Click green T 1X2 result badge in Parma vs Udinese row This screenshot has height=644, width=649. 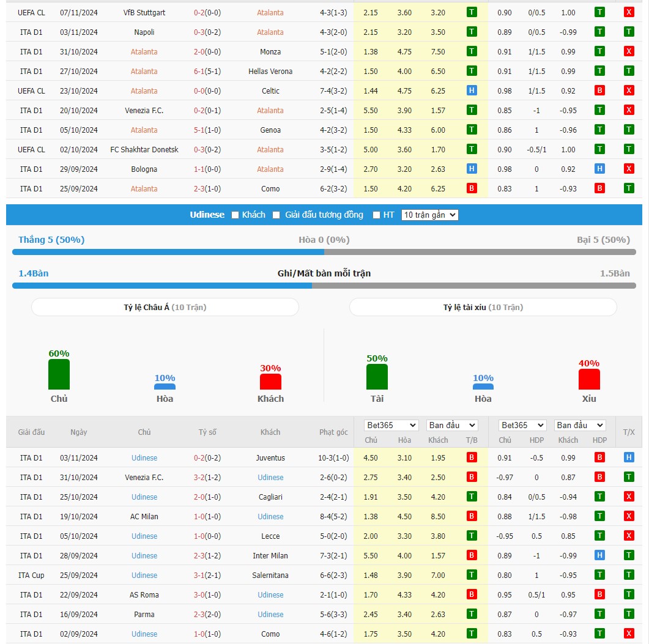pyautogui.click(x=472, y=614)
